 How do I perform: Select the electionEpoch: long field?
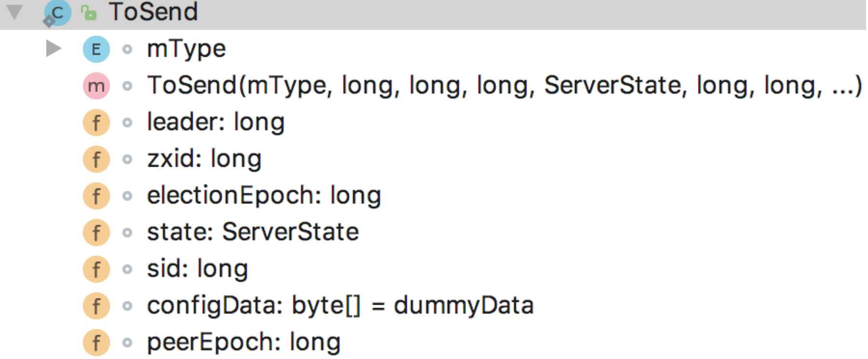coord(264,196)
